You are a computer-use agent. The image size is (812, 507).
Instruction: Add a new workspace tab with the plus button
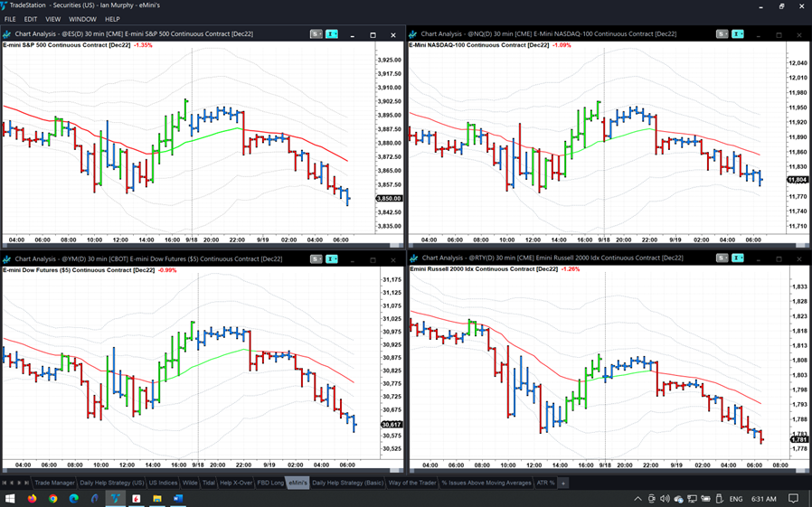tap(562, 483)
